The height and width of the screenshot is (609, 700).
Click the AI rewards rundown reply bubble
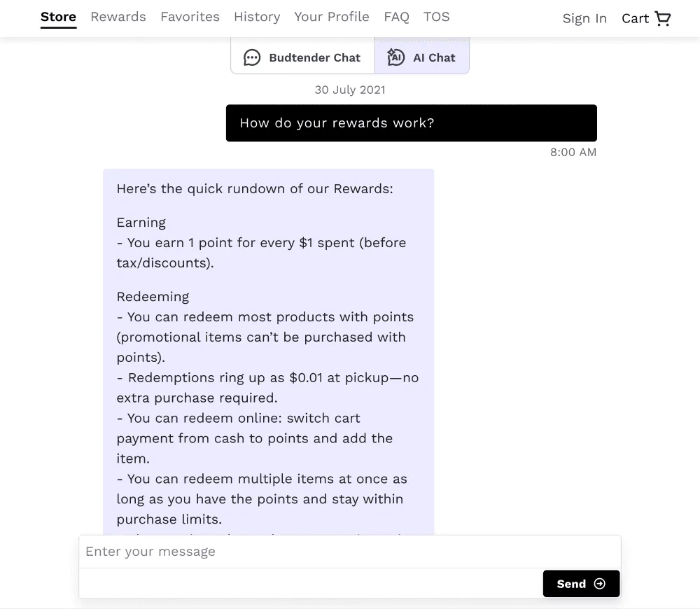tap(268, 352)
